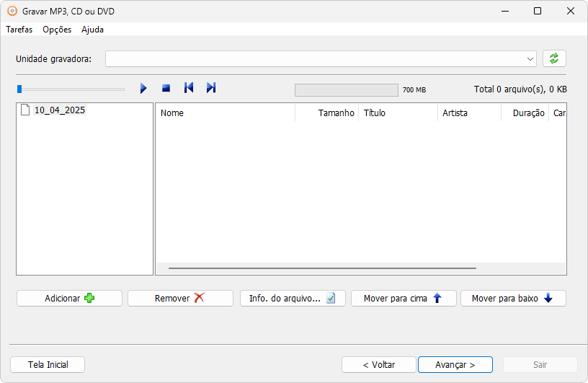Refresh the burner drive list
Screen dimensions: 588x383
[554, 58]
